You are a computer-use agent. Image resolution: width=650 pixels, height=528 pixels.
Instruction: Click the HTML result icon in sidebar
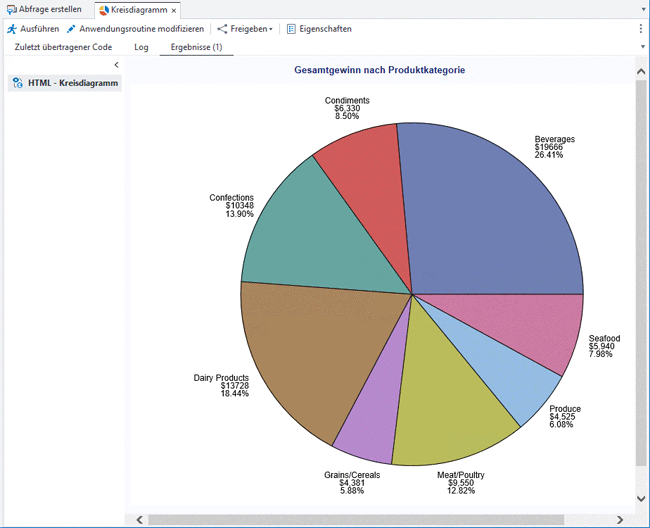point(18,83)
